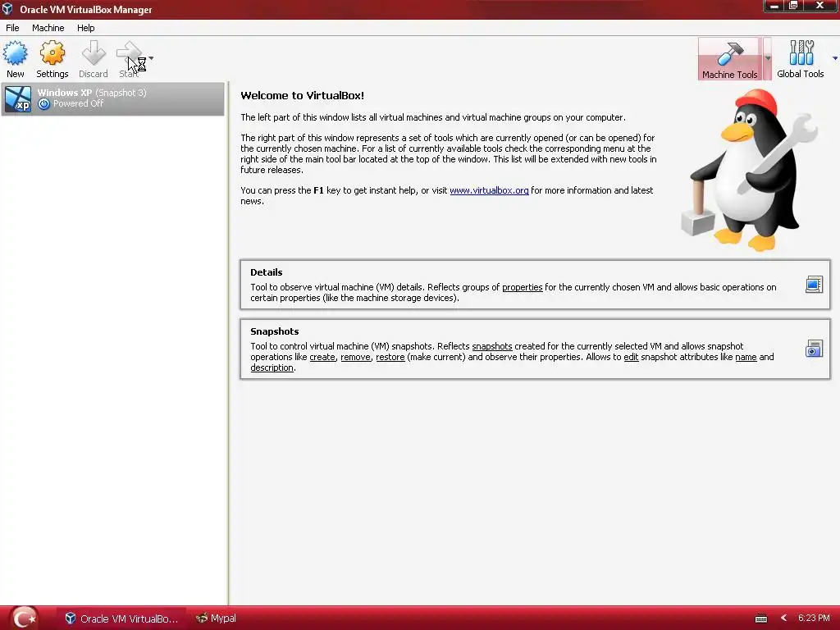The image size is (840, 630).
Task: Click the 'properties' link in Details
Action: click(x=523, y=287)
